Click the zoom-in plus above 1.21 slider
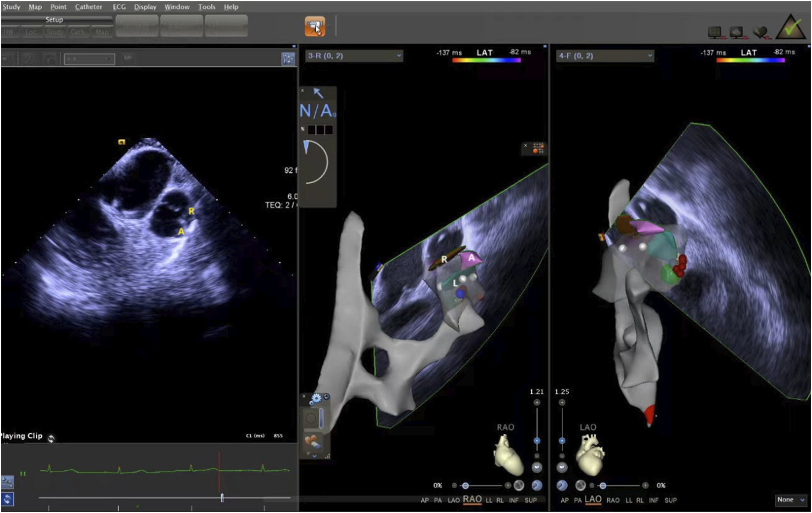This screenshot has width=812, height=513. (x=537, y=402)
